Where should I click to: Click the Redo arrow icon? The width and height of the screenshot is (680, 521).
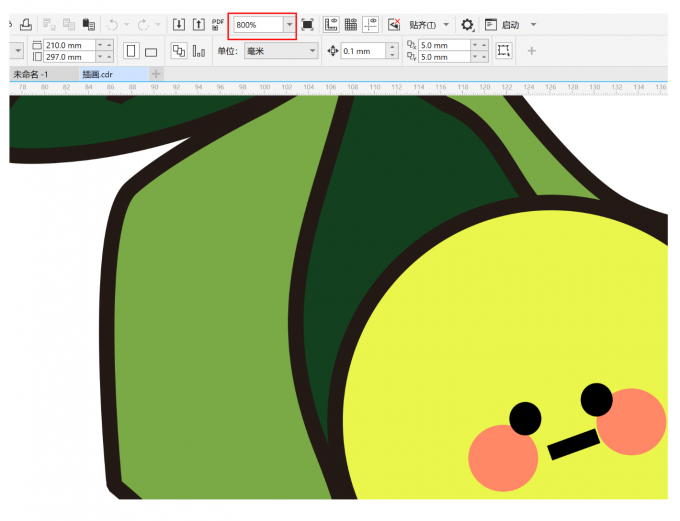click(143, 25)
